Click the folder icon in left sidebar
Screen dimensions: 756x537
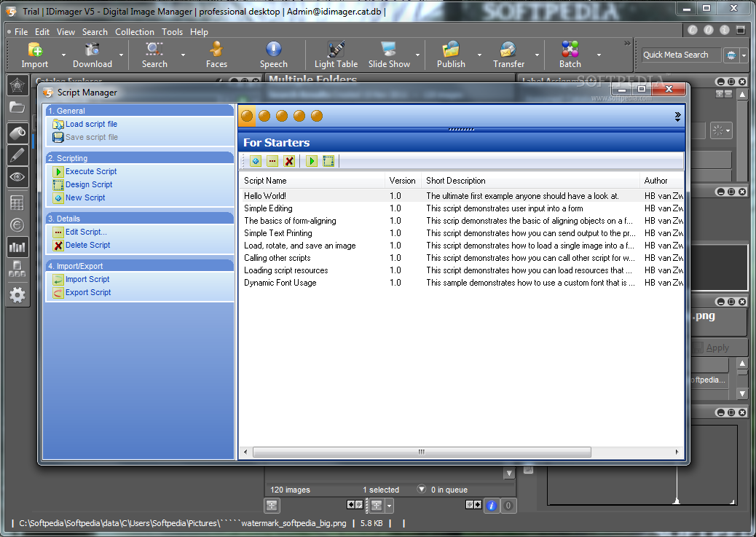(x=17, y=107)
